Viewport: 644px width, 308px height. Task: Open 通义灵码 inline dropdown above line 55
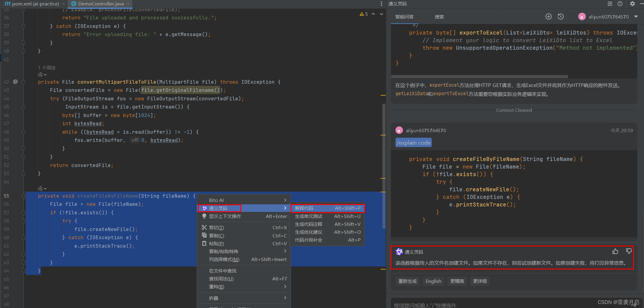coord(42,189)
